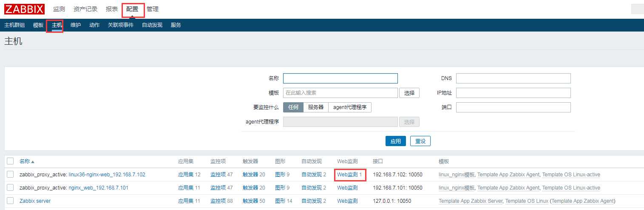The width and height of the screenshot is (644, 210).
Task: Open 监控项 for linux36-nginx-web host
Action: pos(218,175)
